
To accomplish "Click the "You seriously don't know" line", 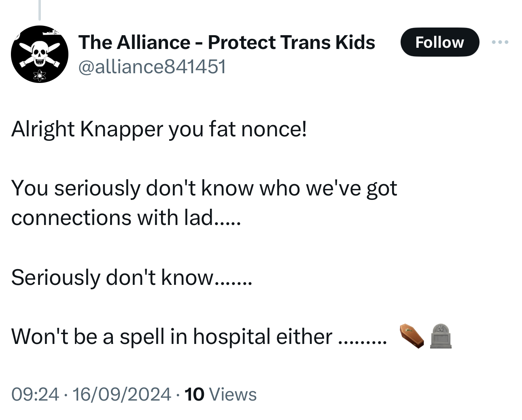I will pyautogui.click(x=204, y=188).
